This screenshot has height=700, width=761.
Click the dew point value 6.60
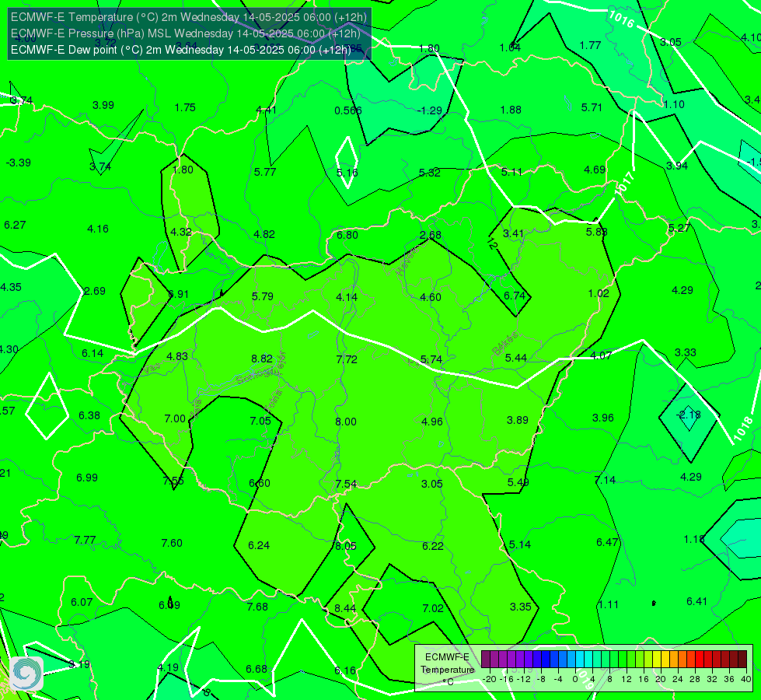(x=260, y=483)
